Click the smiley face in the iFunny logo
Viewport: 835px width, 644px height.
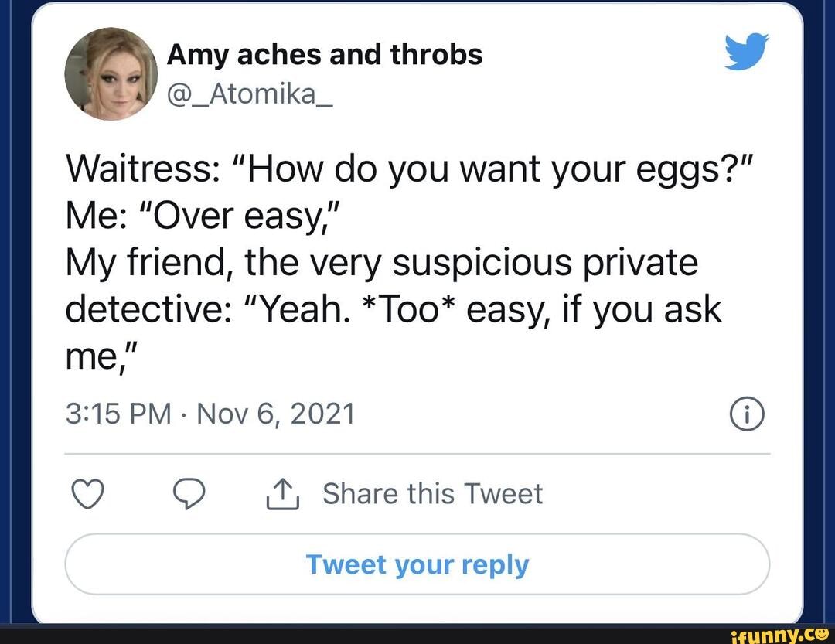[x=822, y=635]
